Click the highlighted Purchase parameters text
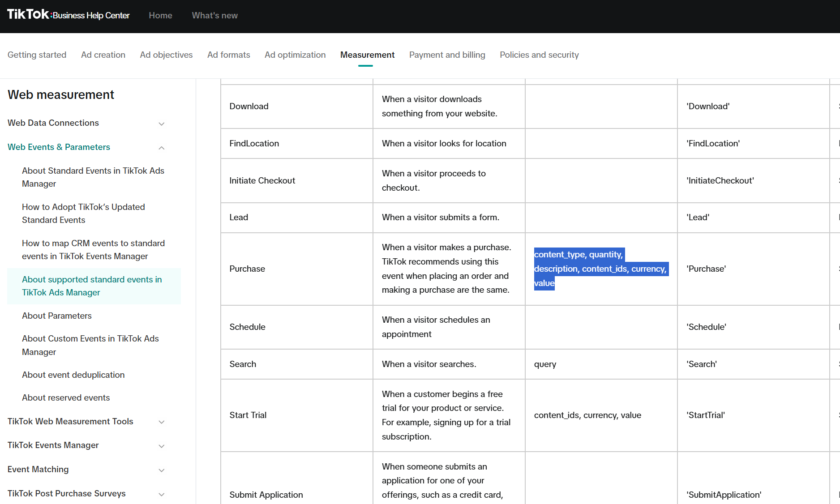This screenshot has width=840, height=504. tap(601, 269)
